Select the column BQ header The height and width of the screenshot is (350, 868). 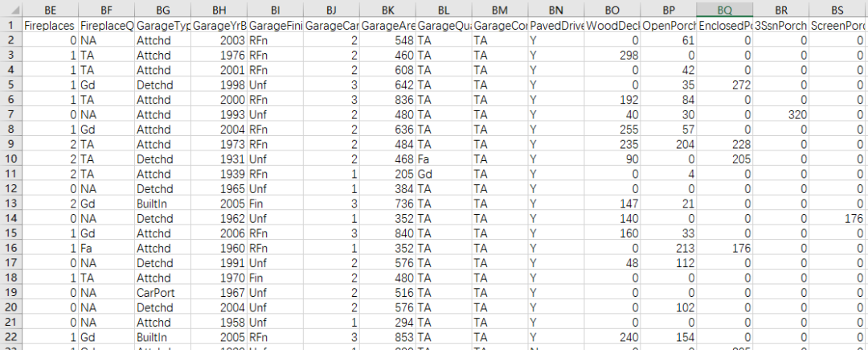coord(725,10)
